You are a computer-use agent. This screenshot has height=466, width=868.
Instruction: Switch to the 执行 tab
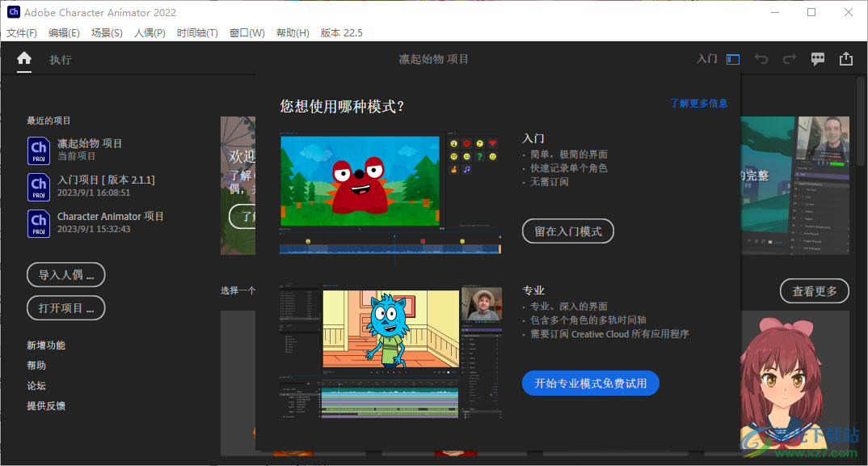[x=60, y=58]
